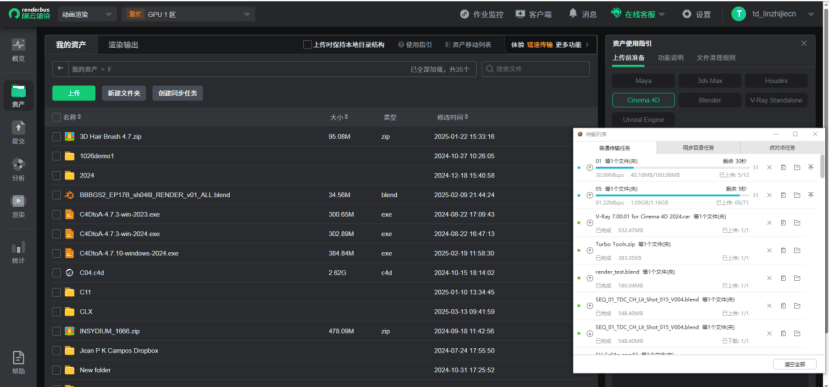The height and width of the screenshot is (387, 829).
Task: Check the box for 3D Hair Brush 4.7.zip
Action: click(57, 136)
